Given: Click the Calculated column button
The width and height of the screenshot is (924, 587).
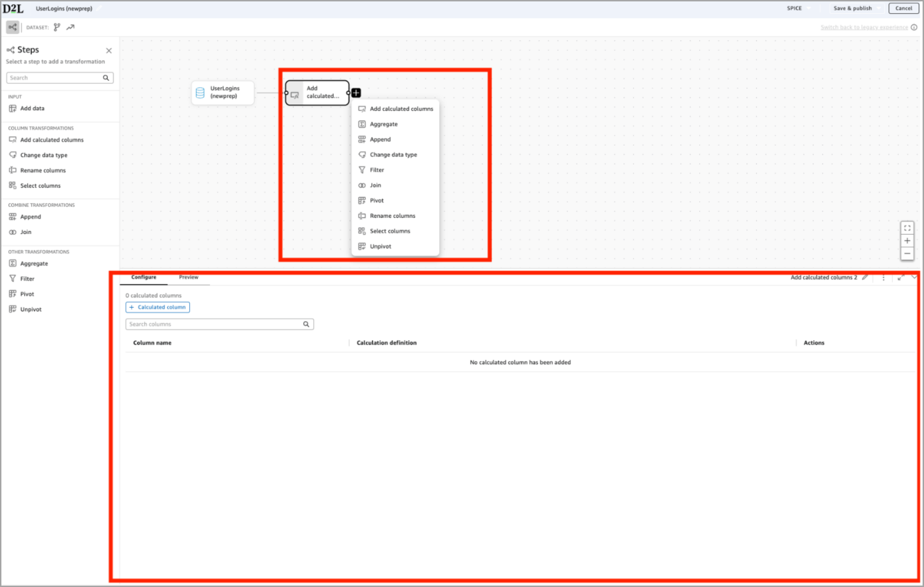Looking at the screenshot, I should (157, 307).
